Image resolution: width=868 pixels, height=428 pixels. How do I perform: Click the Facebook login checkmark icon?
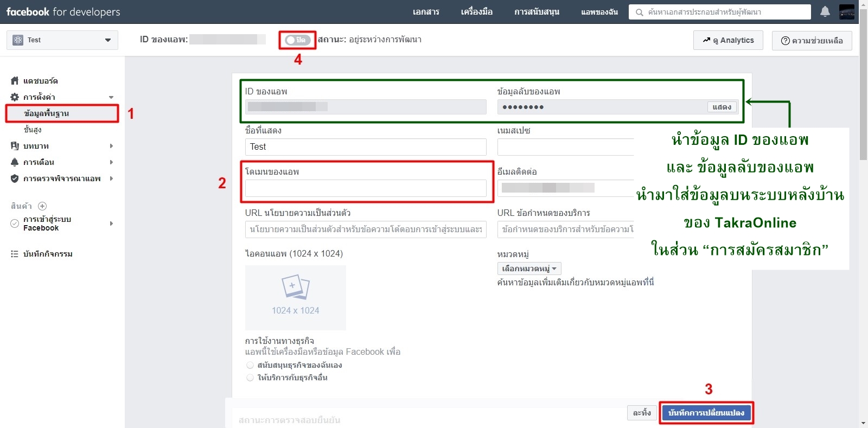point(15,223)
